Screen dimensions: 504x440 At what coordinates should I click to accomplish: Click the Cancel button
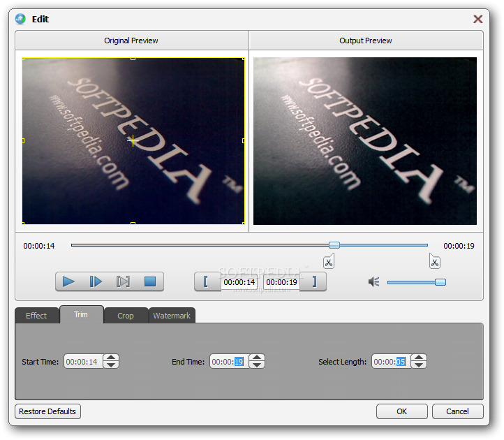tap(457, 411)
